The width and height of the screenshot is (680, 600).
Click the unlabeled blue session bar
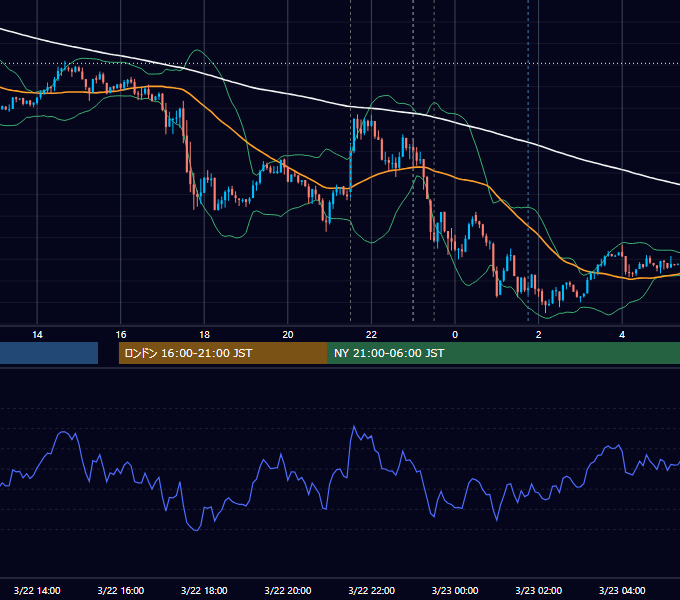[49, 353]
